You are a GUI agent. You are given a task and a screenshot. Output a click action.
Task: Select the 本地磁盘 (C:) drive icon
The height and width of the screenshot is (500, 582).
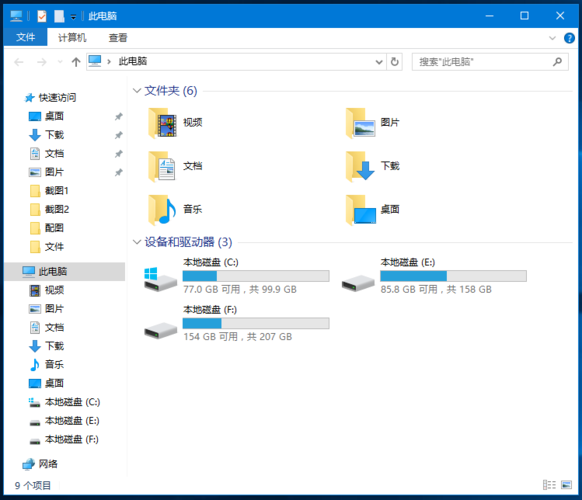point(160,279)
